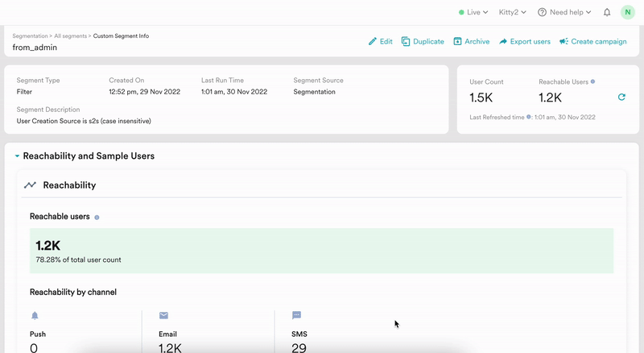Open the user avatar N menu
The width and height of the screenshot is (644, 353).
pos(628,12)
